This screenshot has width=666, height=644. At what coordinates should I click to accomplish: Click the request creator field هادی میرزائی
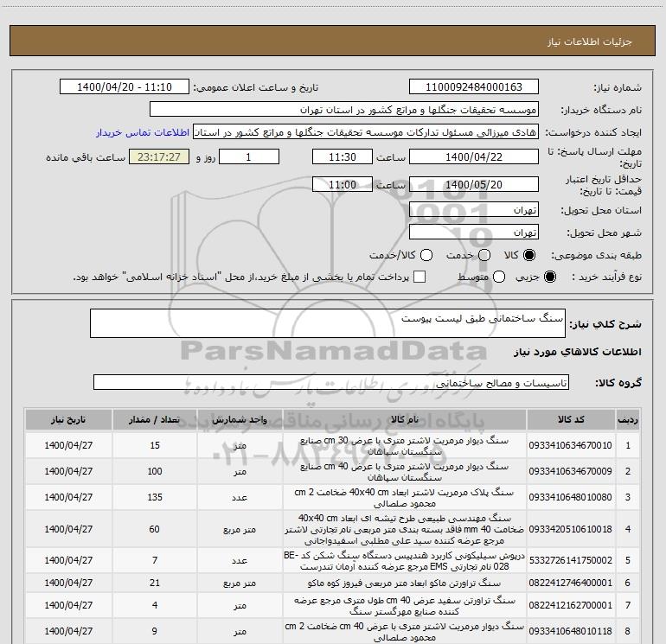click(366, 132)
